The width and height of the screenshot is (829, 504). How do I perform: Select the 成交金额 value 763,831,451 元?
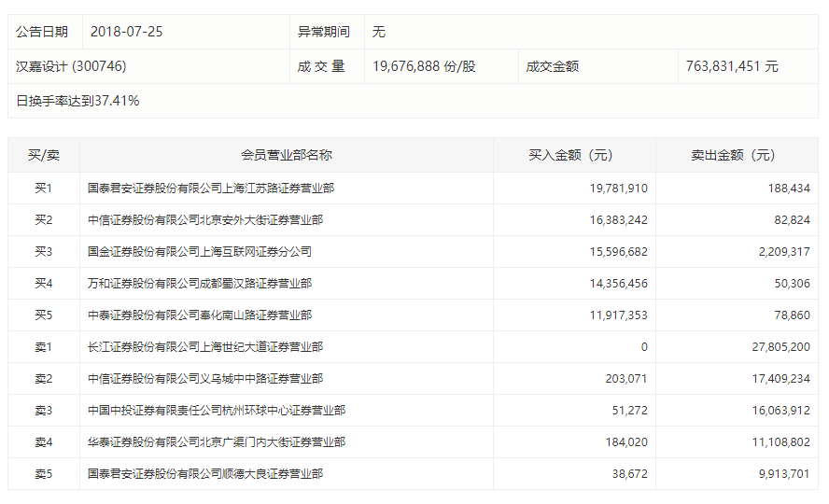click(731, 66)
